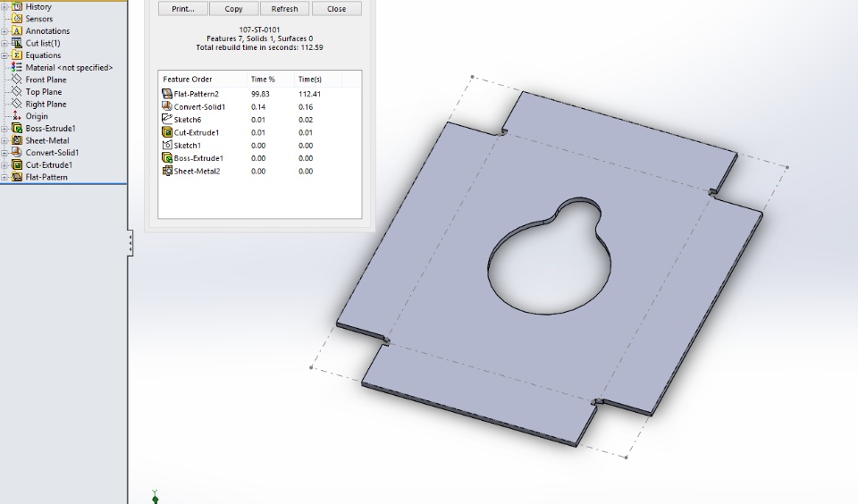Viewport: 858px width, 504px height.
Task: Click the Boss-Extrude1 feature icon in tree
Action: pos(17,128)
